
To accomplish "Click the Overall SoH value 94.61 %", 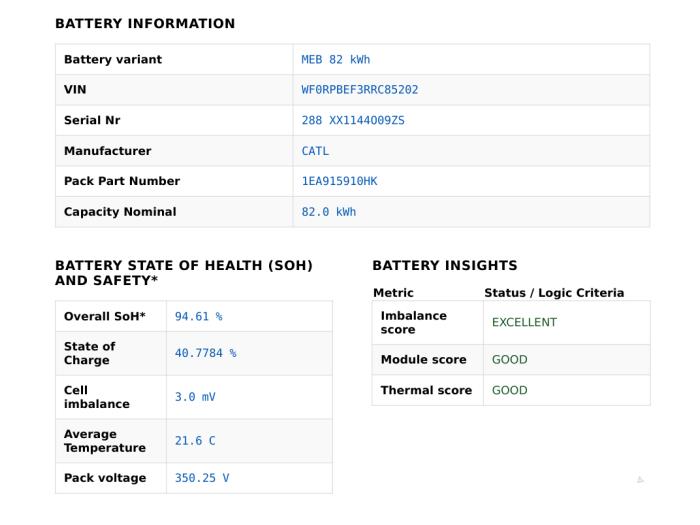I will pos(199,317).
